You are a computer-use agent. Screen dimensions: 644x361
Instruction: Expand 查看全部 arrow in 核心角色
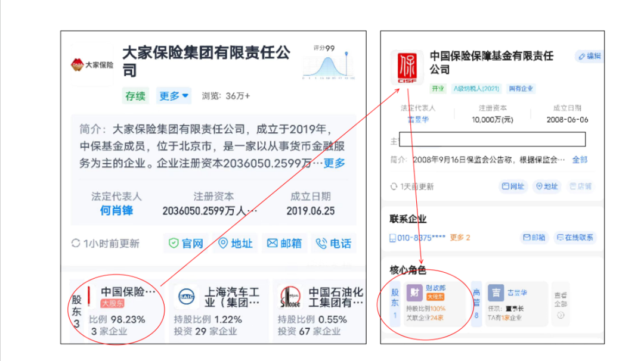pos(561,316)
